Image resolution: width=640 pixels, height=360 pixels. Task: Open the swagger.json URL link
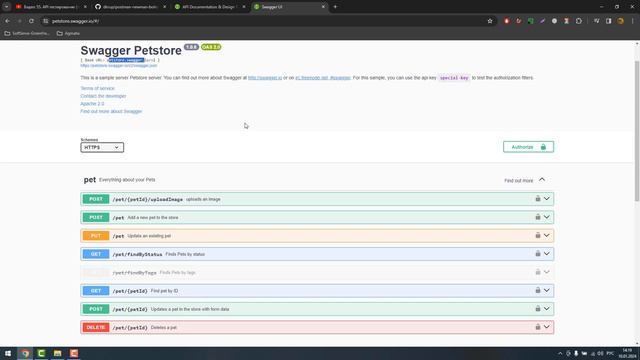point(118,65)
